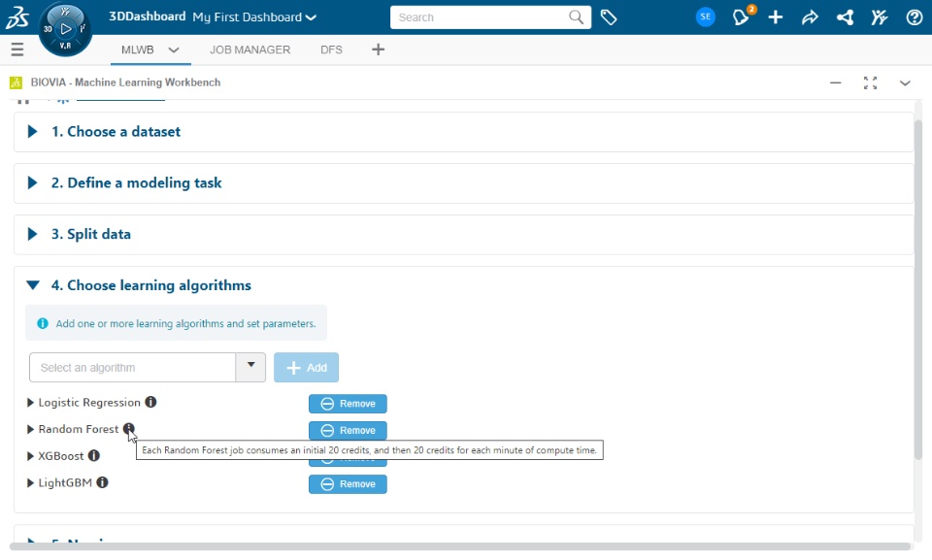Click the Add algorithm button
Image resolution: width=932 pixels, height=560 pixels.
[306, 368]
